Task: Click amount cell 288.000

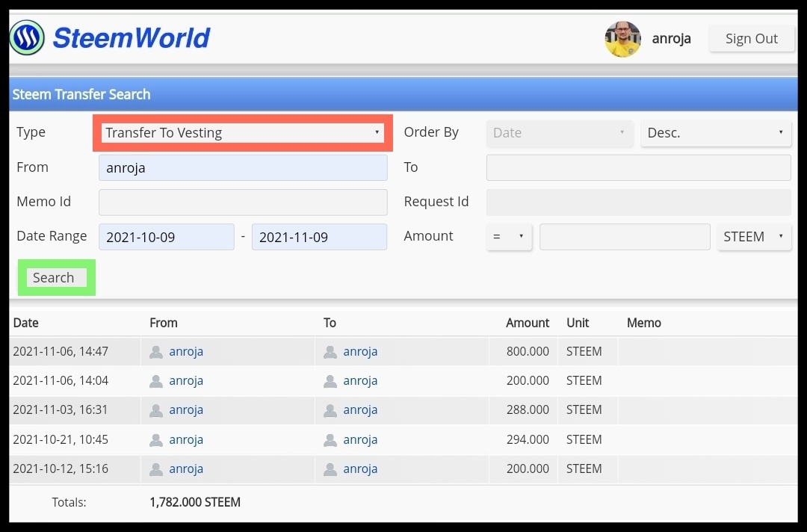Action: coord(528,410)
